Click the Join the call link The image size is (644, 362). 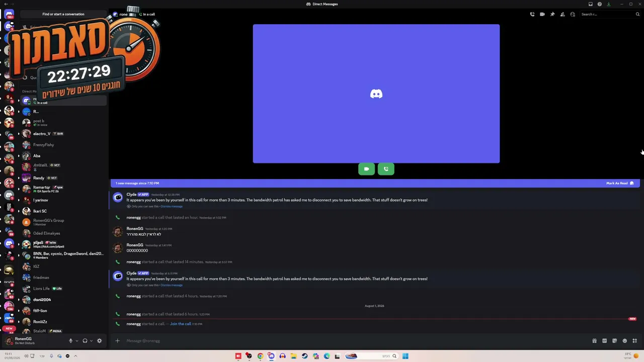pyautogui.click(x=181, y=324)
